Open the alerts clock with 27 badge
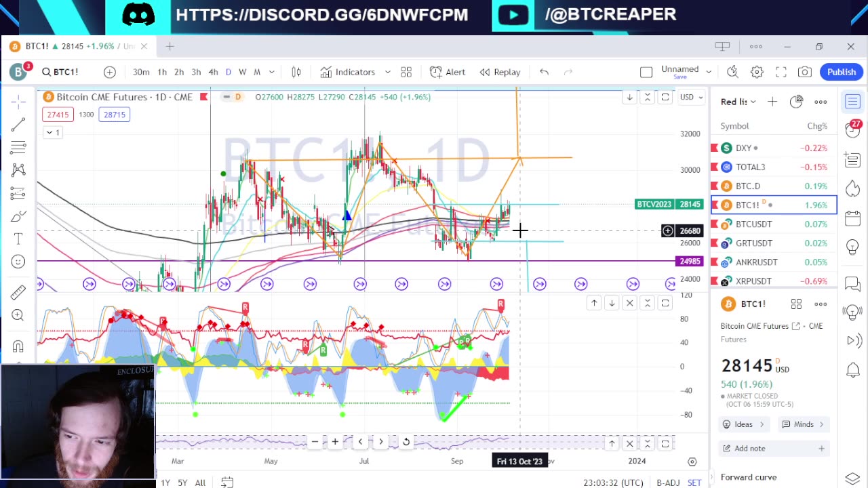Image resolution: width=868 pixels, height=488 pixels. (853, 130)
